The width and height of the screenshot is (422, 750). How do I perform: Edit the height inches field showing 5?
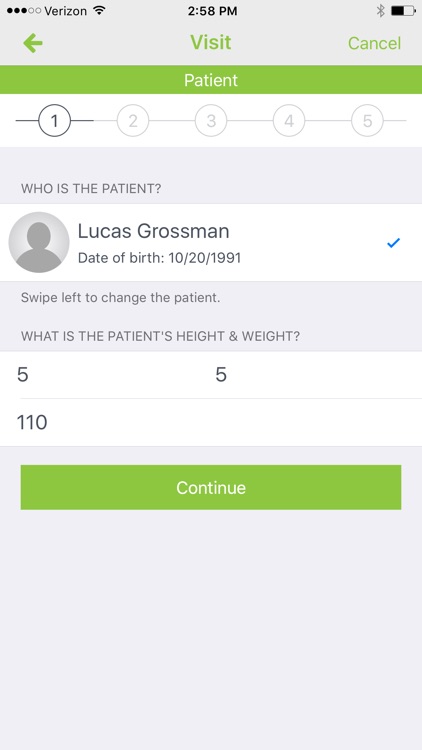pos(316,375)
